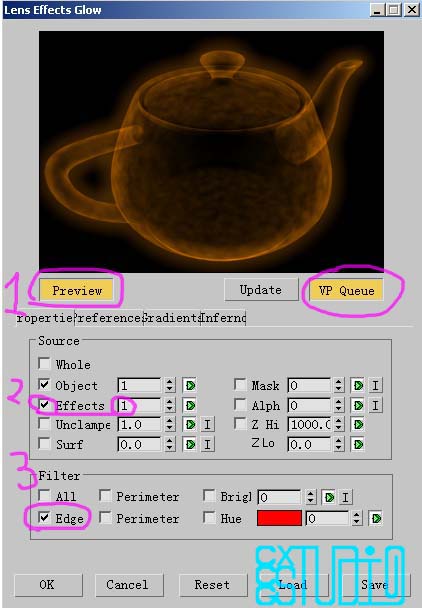This screenshot has height=608, width=422.
Task: Click the Z Lo spinner arrows
Action: [339, 444]
